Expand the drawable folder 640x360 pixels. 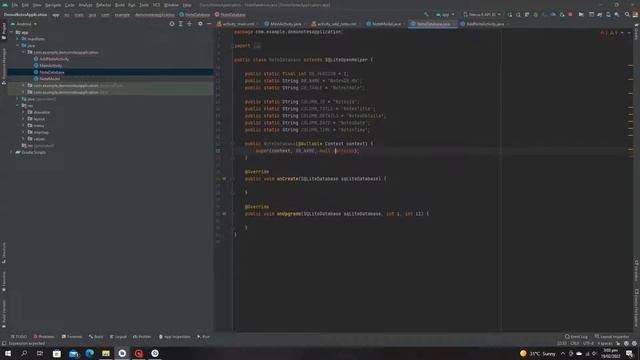click(x=24, y=112)
